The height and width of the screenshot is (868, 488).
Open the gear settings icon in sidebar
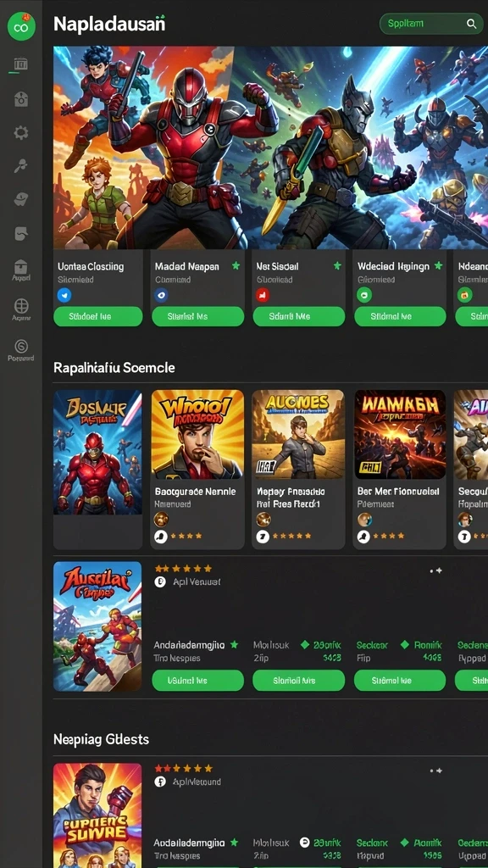click(x=20, y=133)
